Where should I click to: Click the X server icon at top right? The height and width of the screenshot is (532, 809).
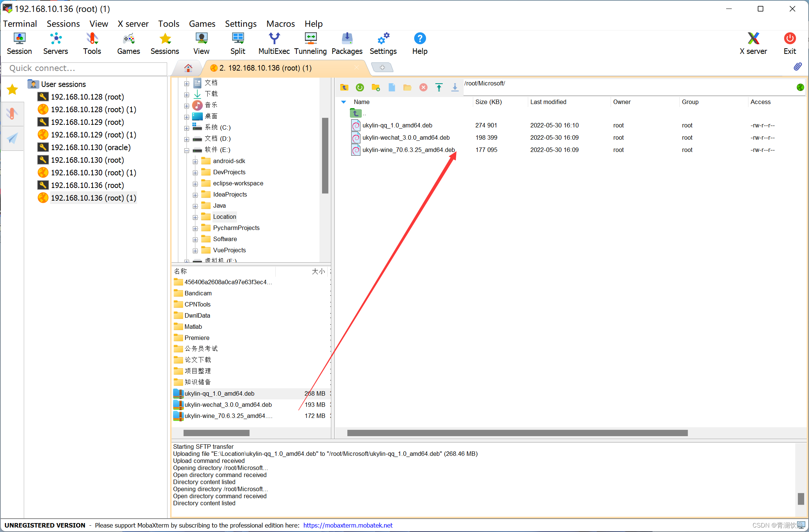point(753,43)
